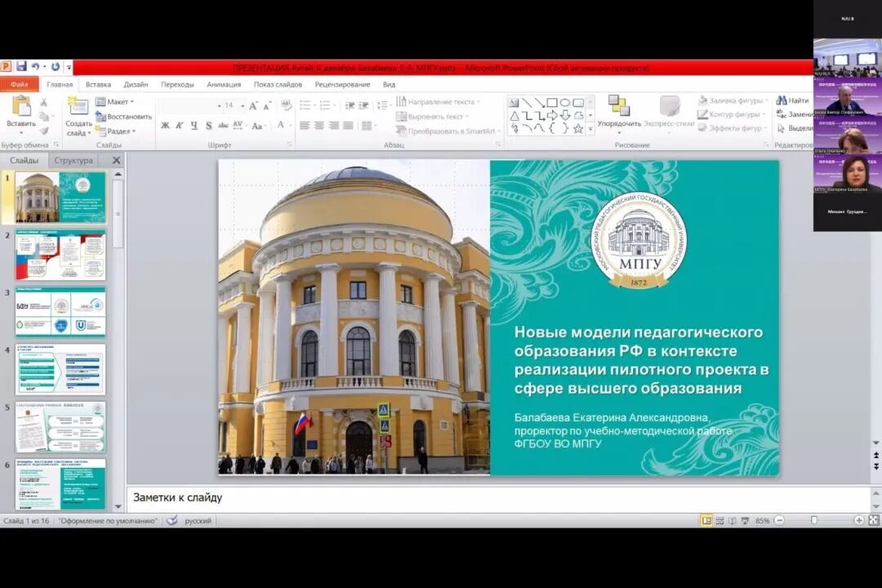Screen dimensions: 882x588
Task: Close the slides thumbnail pane
Action: (x=117, y=160)
